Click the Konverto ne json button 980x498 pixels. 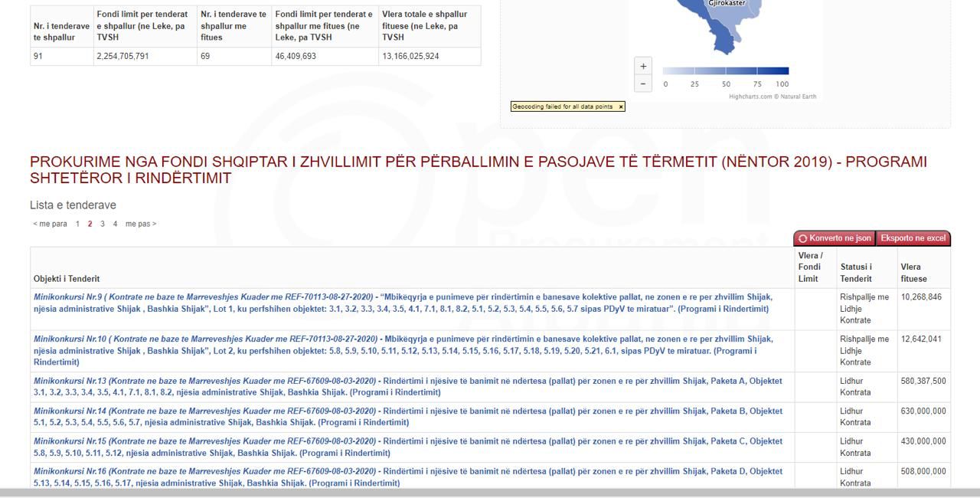[835, 238]
